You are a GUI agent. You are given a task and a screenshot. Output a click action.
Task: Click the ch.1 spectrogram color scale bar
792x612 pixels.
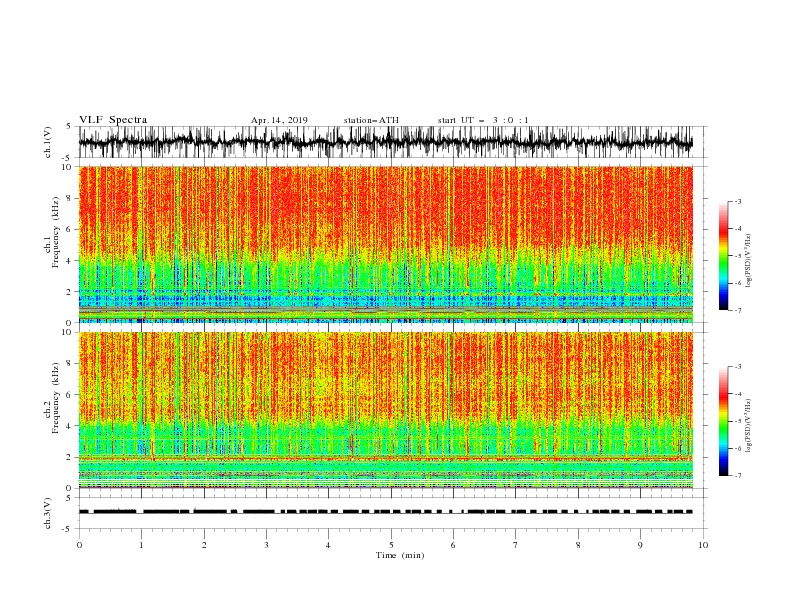coord(724,256)
